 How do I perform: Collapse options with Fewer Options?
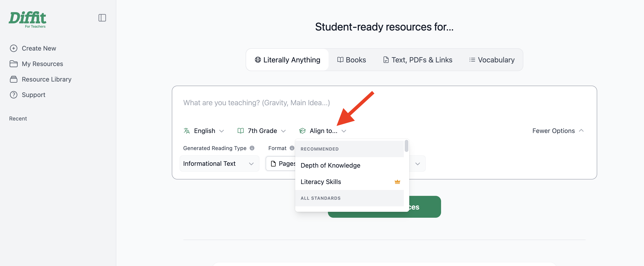point(558,131)
